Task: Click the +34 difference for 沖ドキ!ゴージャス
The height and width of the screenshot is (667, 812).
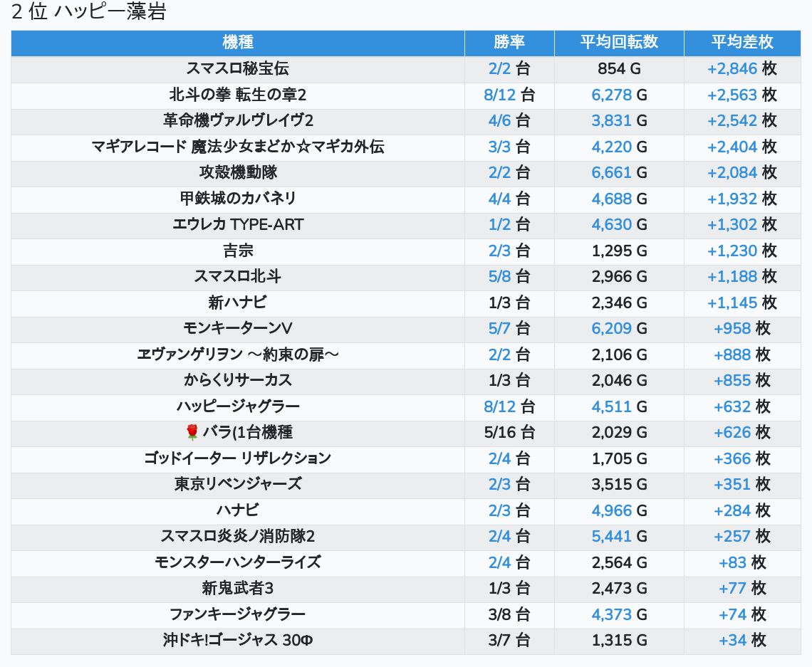Action: point(732,641)
